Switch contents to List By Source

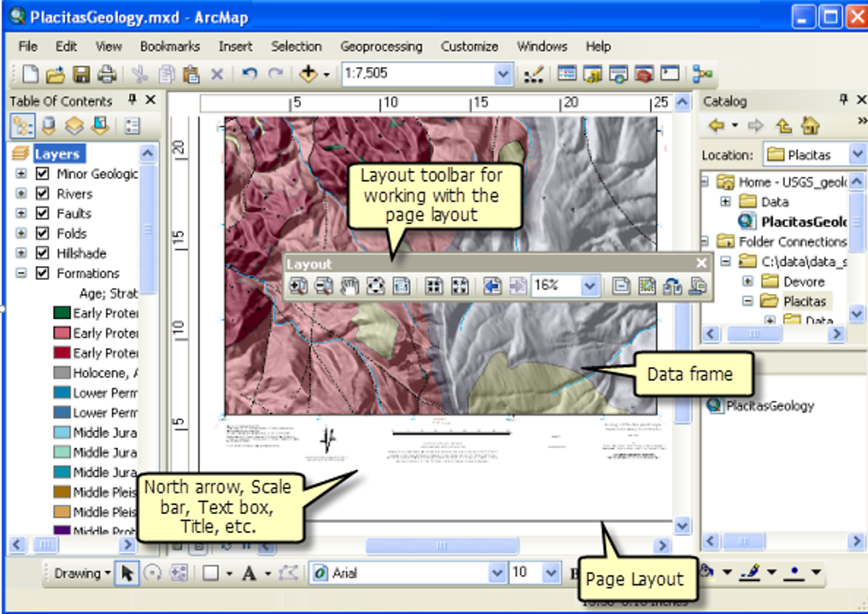click(48, 126)
